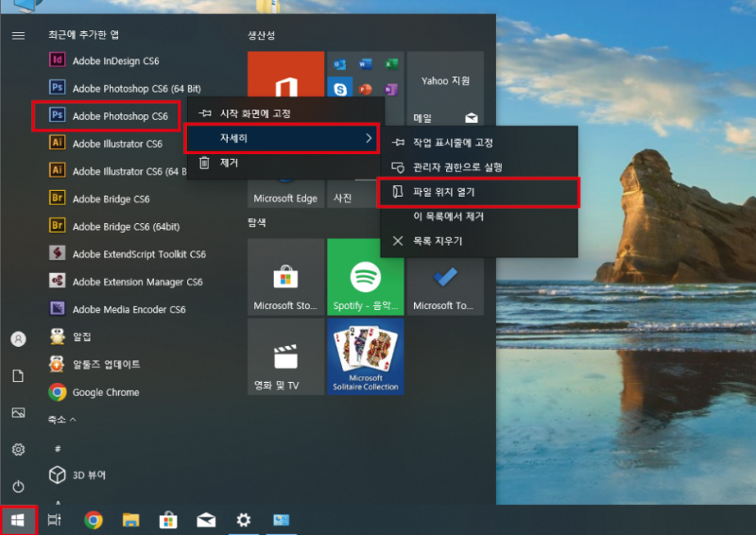Screen dimensions: 756x535
Task: Open OneNote icon in Office group tile
Action: 391,89
